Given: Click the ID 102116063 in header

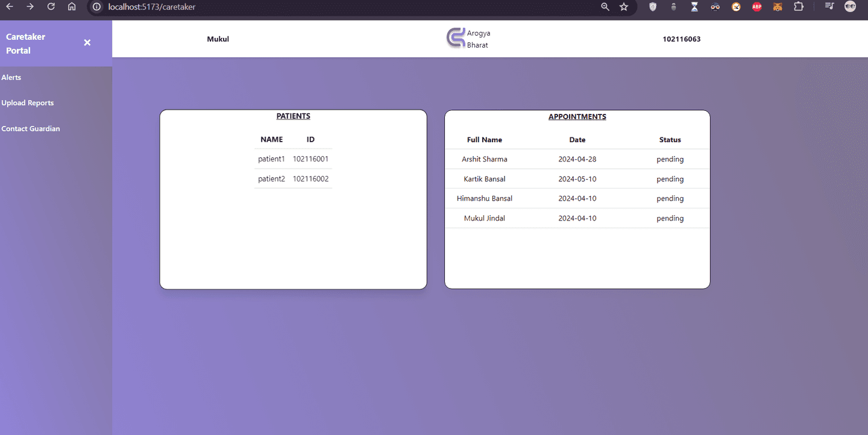Looking at the screenshot, I should pos(681,39).
